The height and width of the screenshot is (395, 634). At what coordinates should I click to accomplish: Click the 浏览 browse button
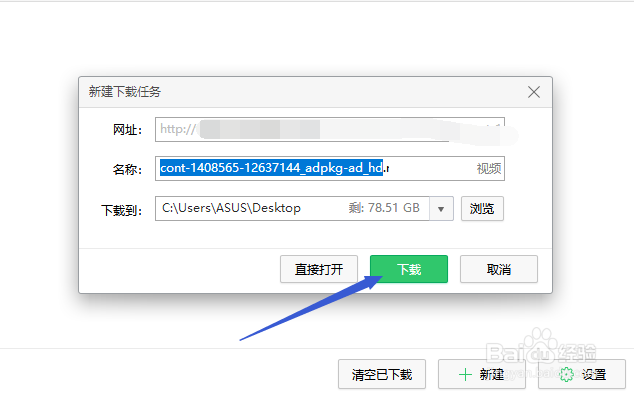tap(482, 209)
